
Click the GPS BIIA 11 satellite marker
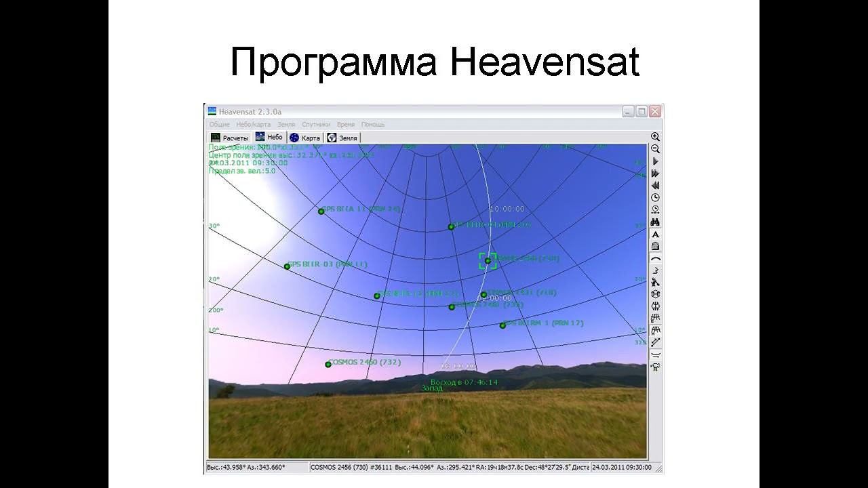321,211
